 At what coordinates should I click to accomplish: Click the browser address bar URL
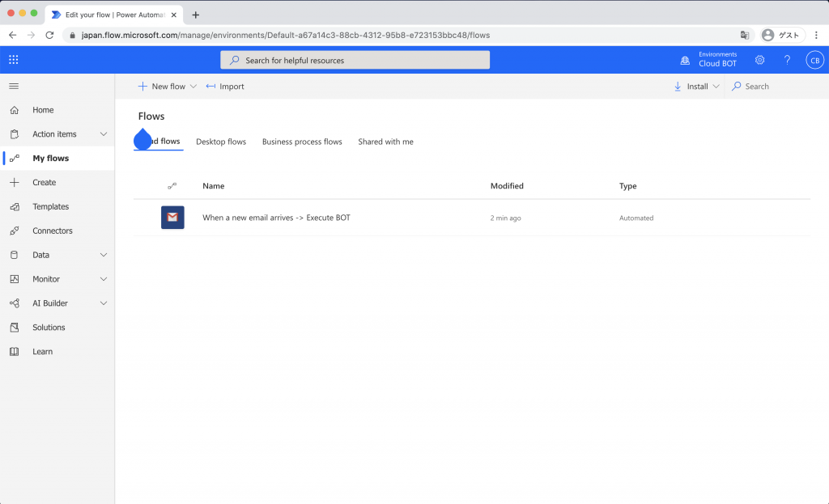(x=286, y=36)
